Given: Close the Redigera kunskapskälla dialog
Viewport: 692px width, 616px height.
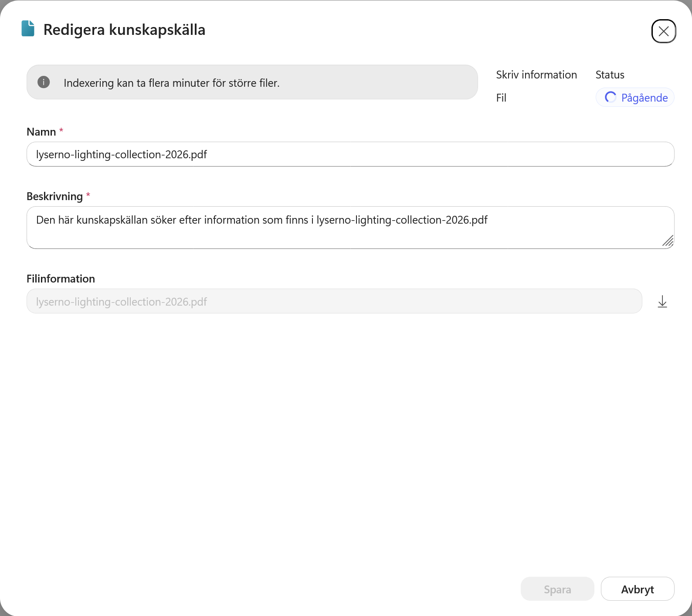Looking at the screenshot, I should (663, 31).
